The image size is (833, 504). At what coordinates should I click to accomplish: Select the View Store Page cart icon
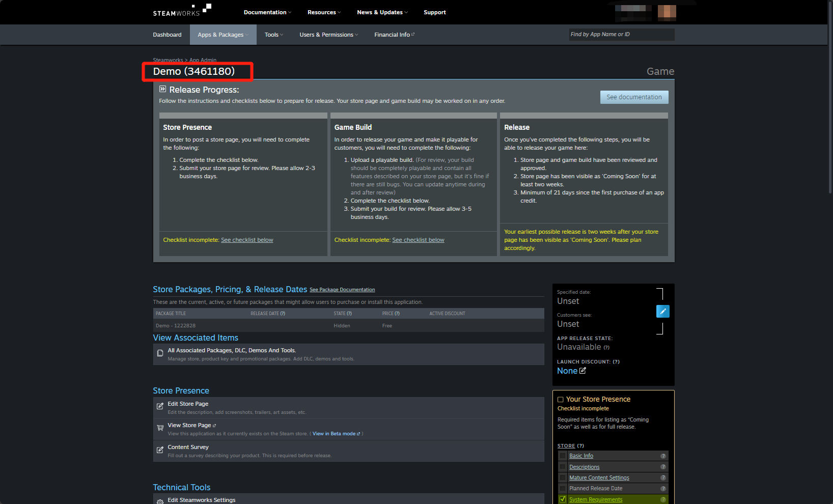tap(160, 429)
